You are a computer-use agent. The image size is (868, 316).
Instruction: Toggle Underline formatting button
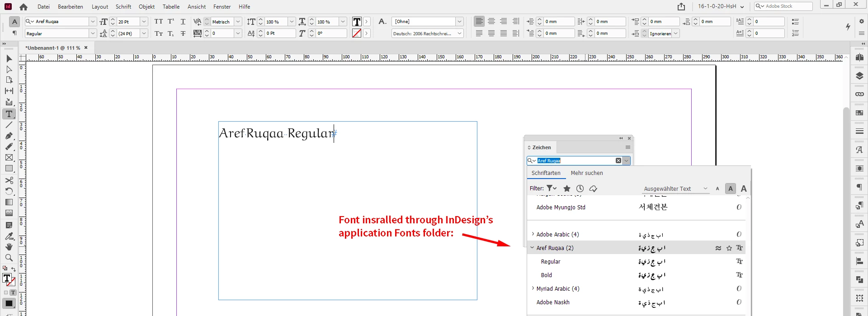183,21
